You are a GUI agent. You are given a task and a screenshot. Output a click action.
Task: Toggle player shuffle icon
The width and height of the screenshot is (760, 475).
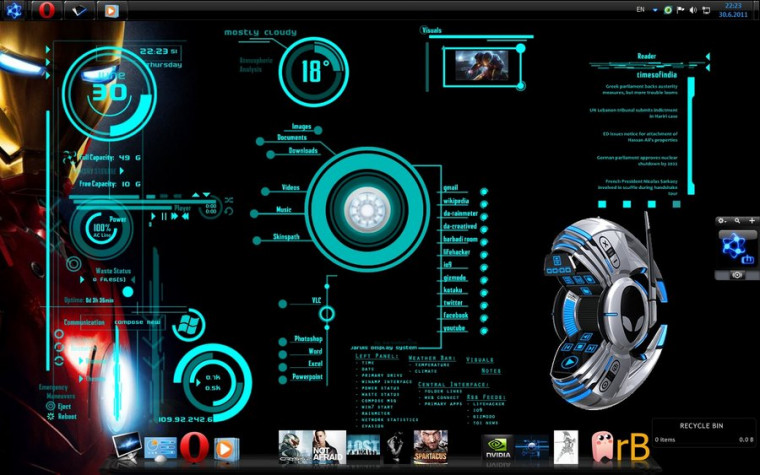[x=229, y=200]
